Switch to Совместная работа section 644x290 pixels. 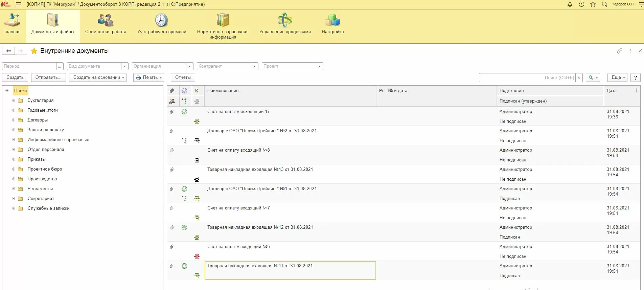[106, 24]
